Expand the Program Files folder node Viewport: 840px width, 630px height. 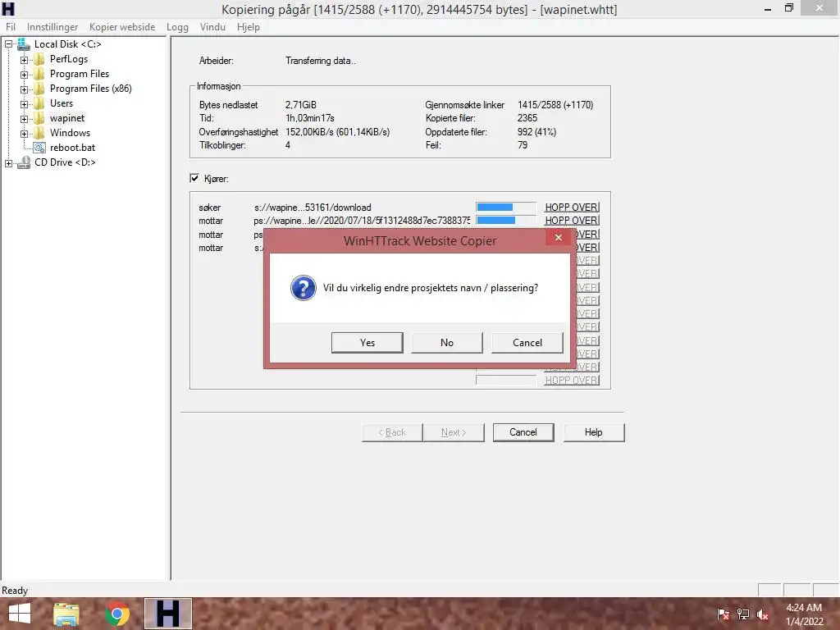24,75
